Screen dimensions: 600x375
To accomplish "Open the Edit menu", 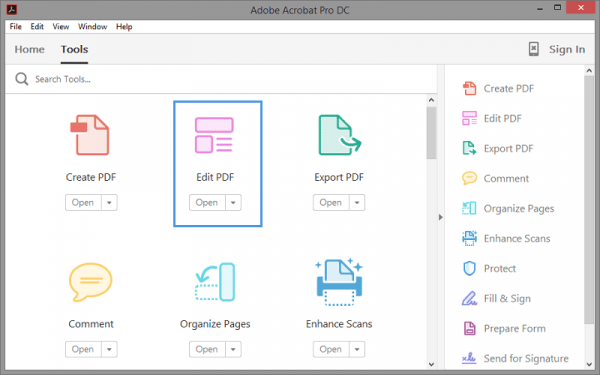I will tap(37, 26).
